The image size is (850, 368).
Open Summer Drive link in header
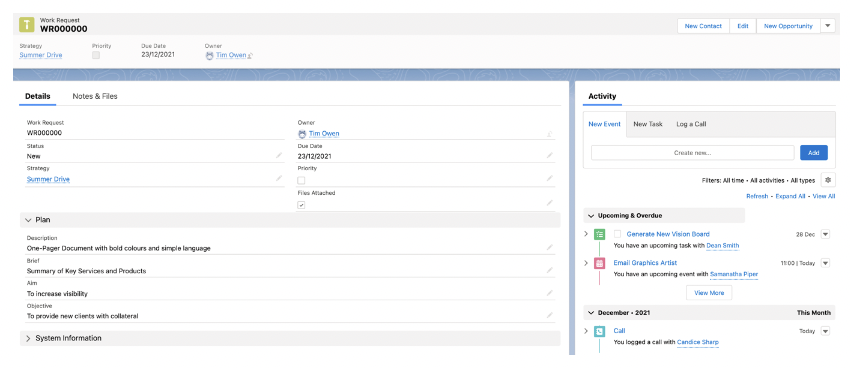click(41, 55)
